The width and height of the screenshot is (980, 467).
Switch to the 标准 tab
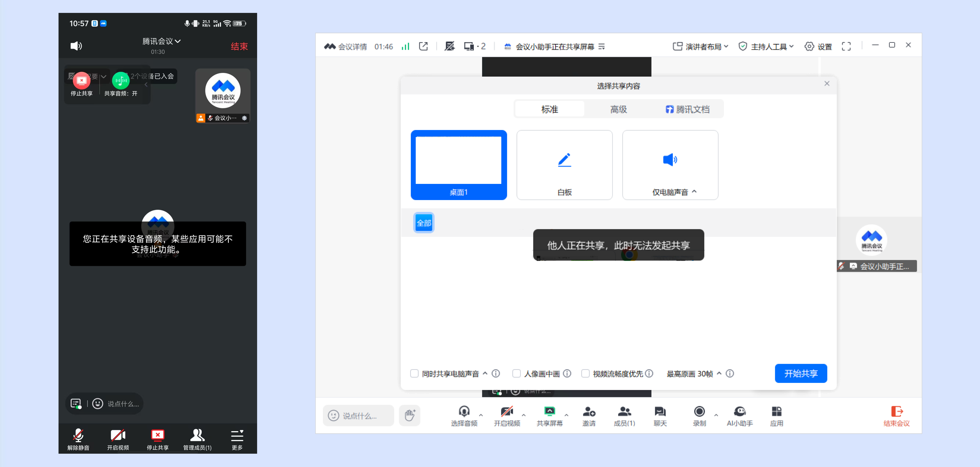click(x=549, y=109)
